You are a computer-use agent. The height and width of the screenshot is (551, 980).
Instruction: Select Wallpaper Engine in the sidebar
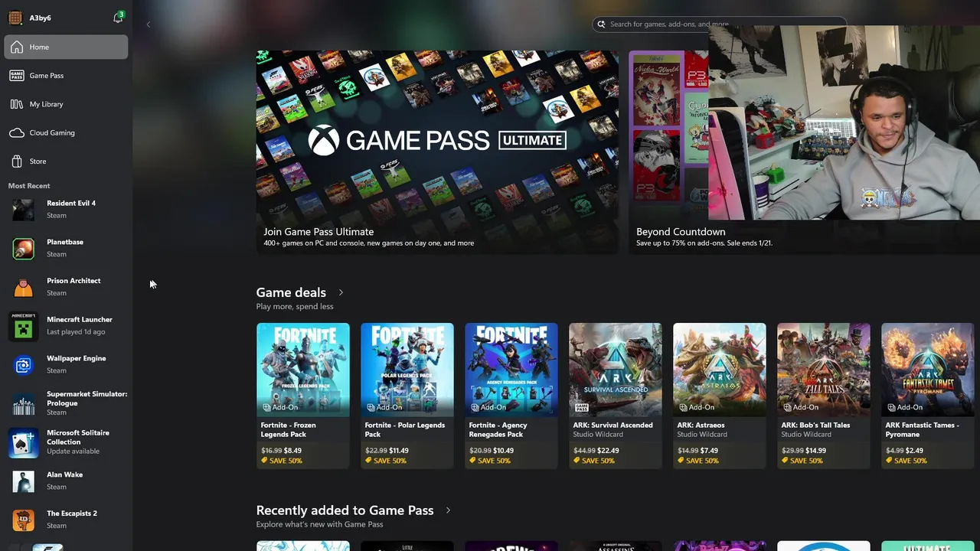click(66, 364)
